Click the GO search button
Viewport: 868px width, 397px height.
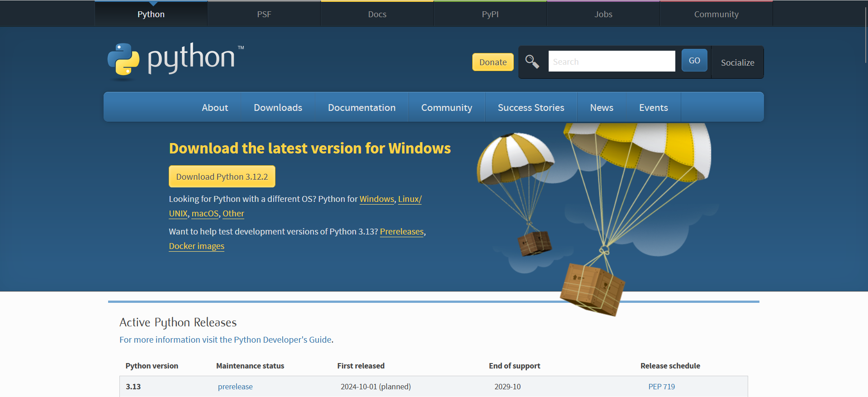(694, 60)
